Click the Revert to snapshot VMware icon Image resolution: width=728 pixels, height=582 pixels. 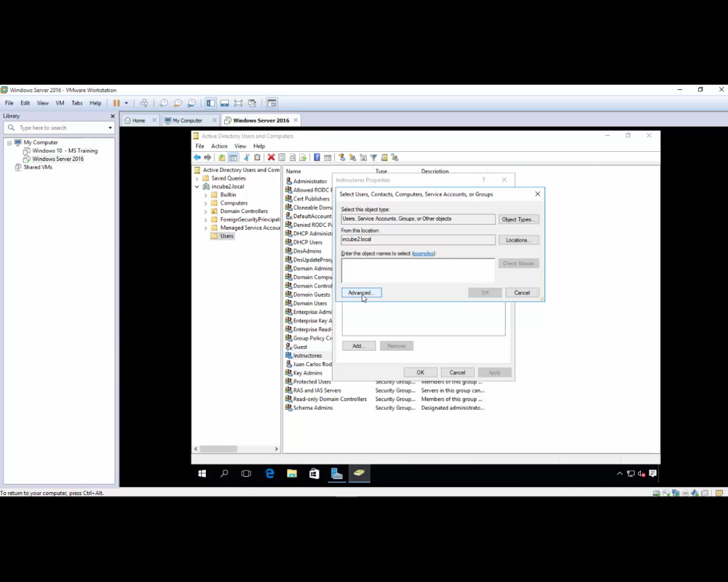(x=177, y=103)
